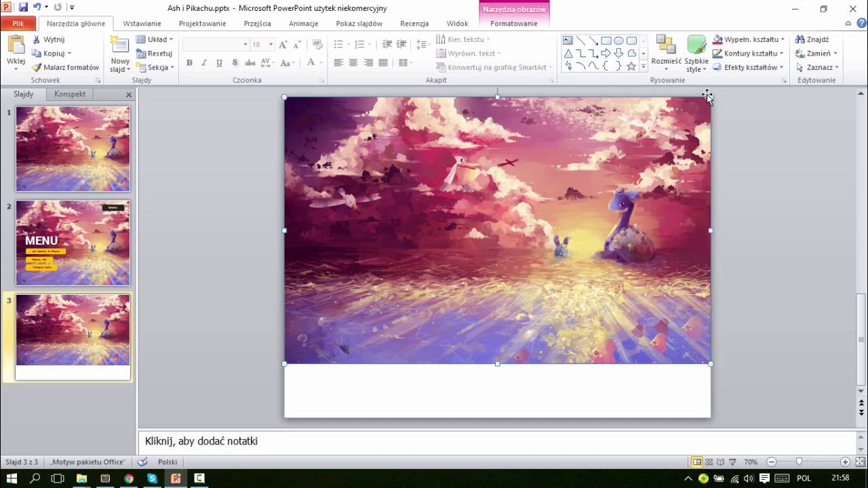Center text in Akapit group
Screen dimensions: 868x488
(353, 62)
